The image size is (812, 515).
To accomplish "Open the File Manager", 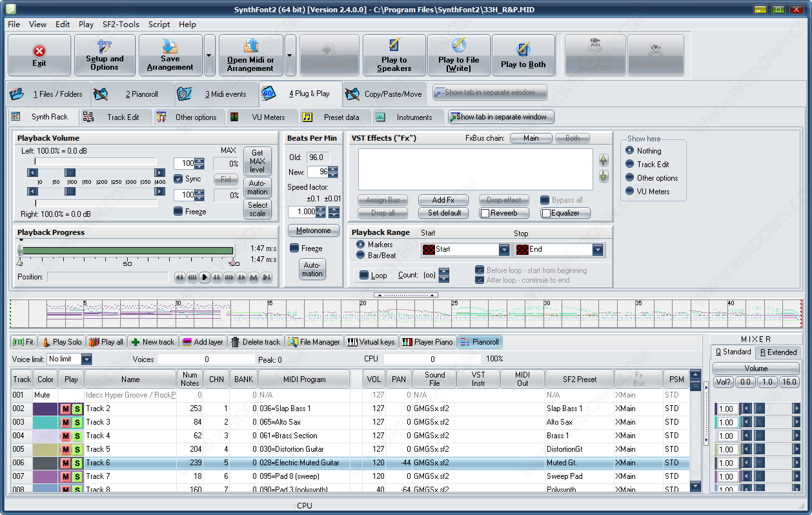I will pos(314,342).
